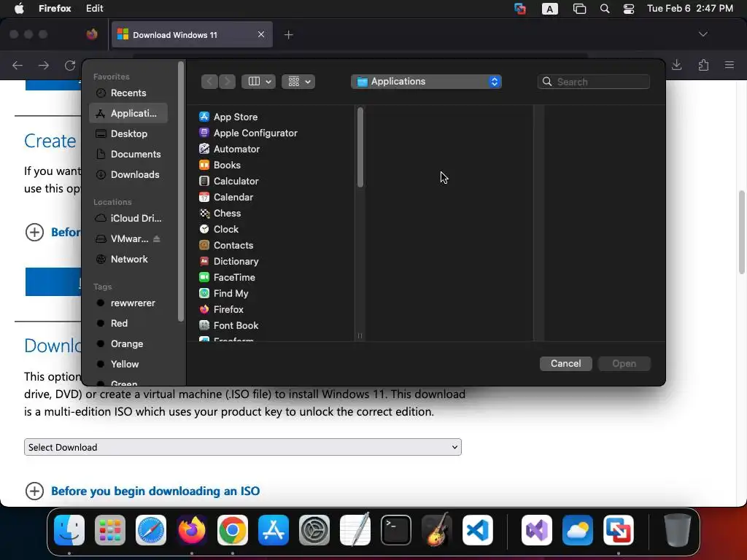Click the dialog sidebar scrollbar

(181, 192)
